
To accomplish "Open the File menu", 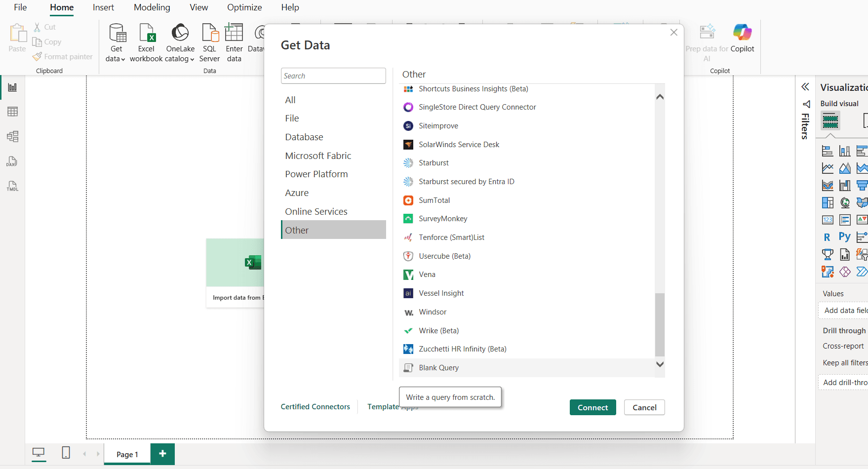I will click(x=20, y=7).
